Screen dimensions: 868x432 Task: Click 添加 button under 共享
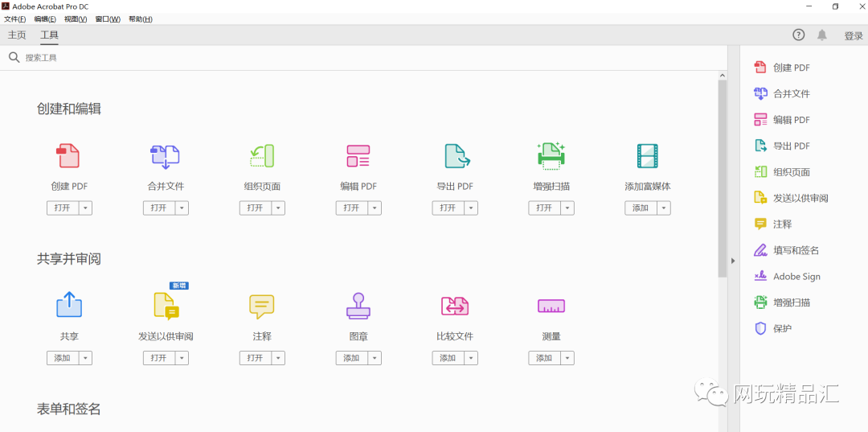pyautogui.click(x=63, y=358)
